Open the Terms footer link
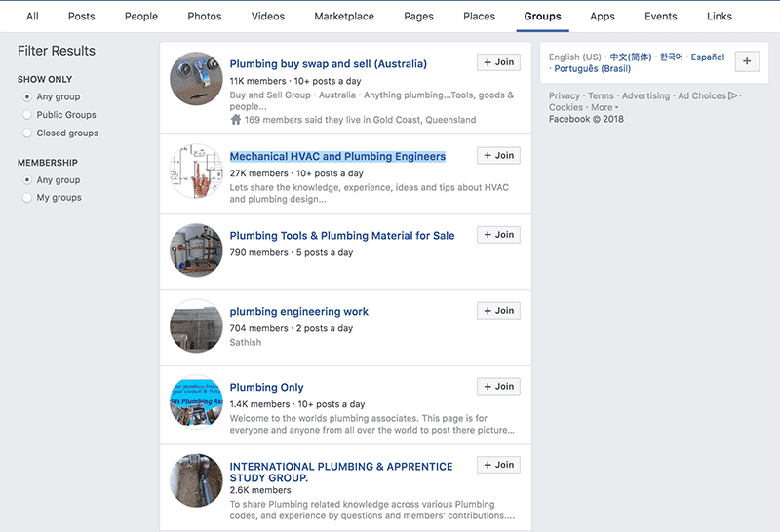780x532 pixels. point(601,95)
